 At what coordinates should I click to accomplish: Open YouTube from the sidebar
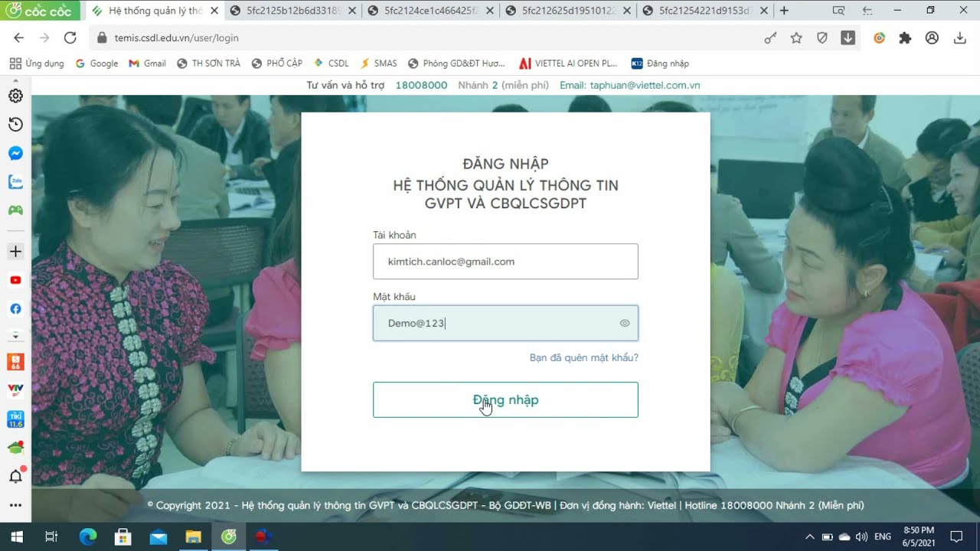pyautogui.click(x=15, y=280)
